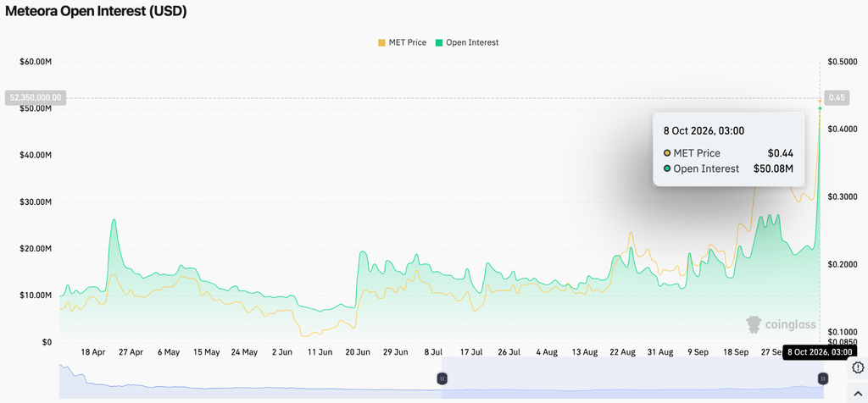Click the 8 Jul date label

click(x=433, y=352)
